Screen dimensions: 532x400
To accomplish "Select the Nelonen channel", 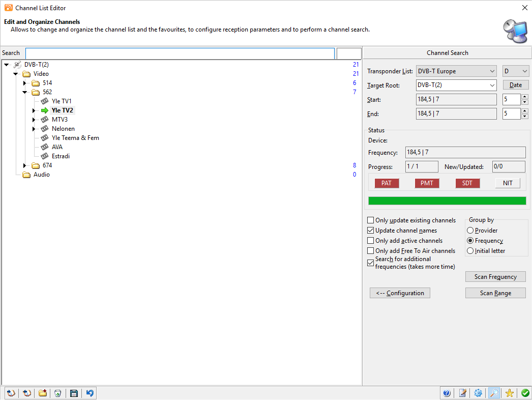I will tap(63, 129).
